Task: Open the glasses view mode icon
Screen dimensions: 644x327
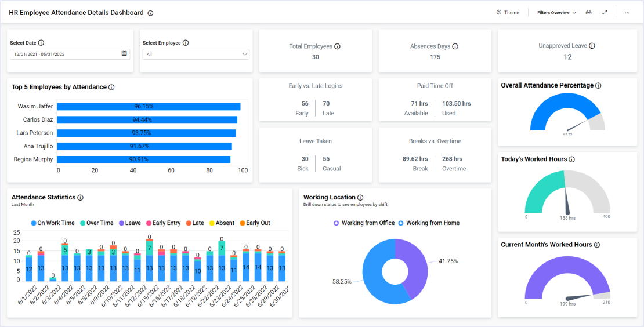Action: coord(588,13)
